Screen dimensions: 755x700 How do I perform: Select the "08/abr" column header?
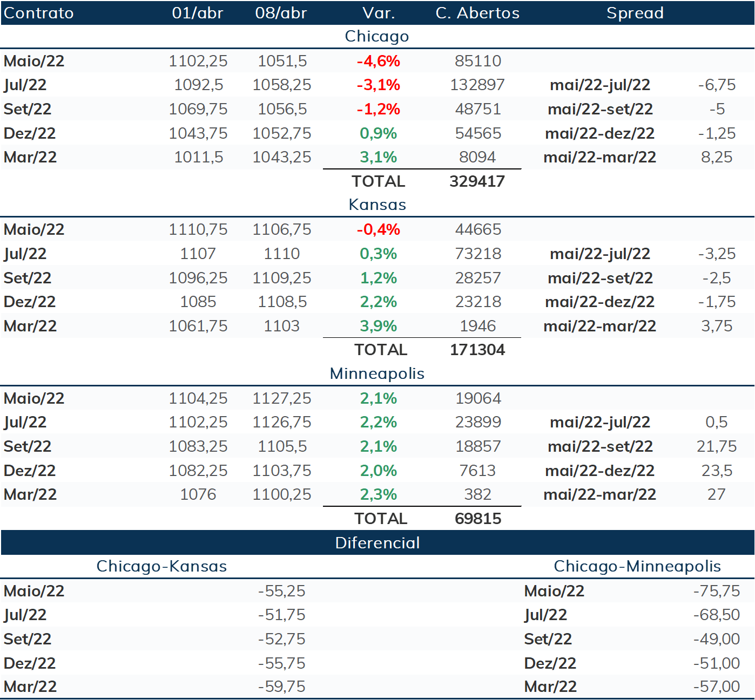click(x=281, y=13)
